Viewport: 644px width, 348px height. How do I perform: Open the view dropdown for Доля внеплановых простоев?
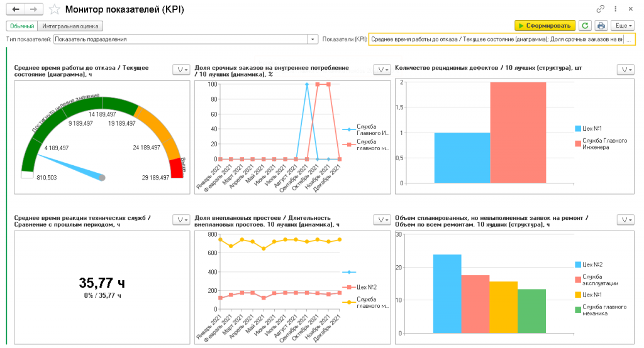(x=382, y=220)
